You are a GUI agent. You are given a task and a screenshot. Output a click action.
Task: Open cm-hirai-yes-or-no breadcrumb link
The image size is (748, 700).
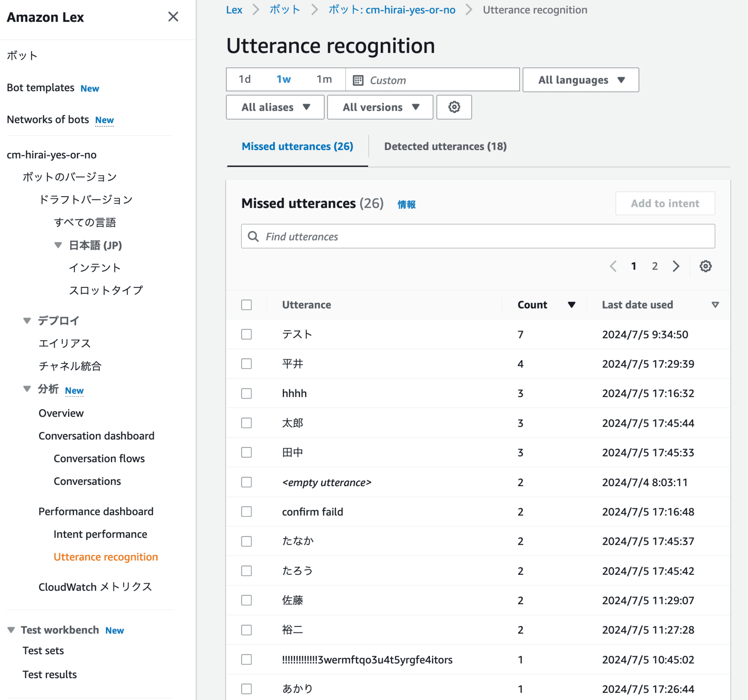(x=392, y=10)
